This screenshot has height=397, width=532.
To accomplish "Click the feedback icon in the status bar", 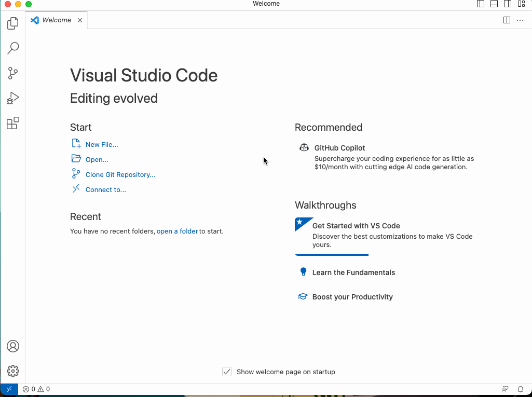I will point(505,389).
